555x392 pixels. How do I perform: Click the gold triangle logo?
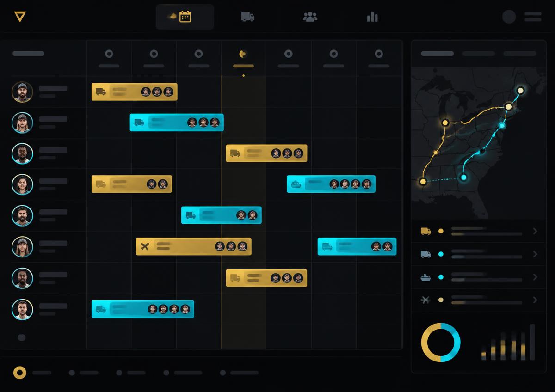click(x=20, y=17)
